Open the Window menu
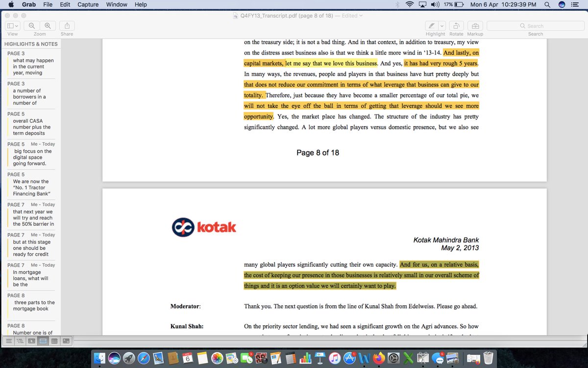 [117, 4]
